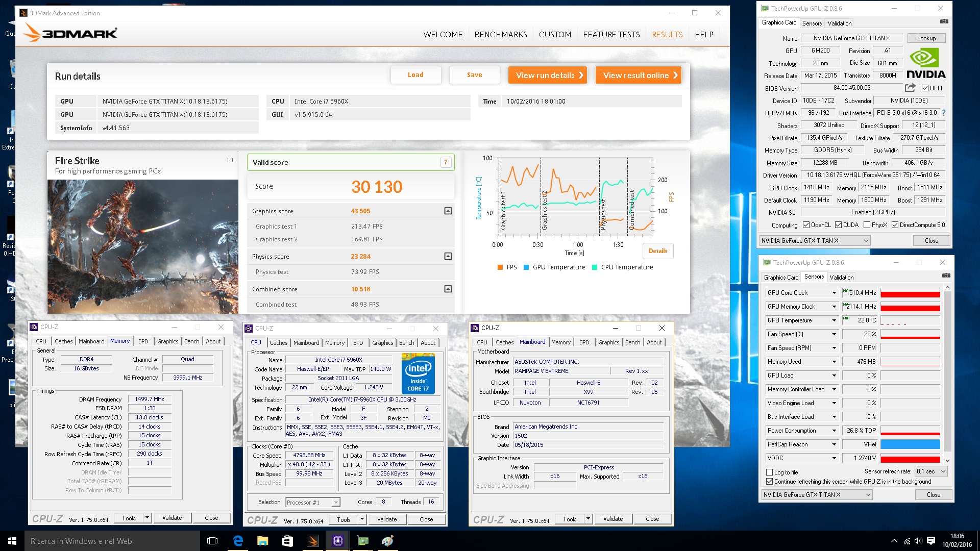This screenshot has width=980, height=551.
Task: Go to BENCHMARKS in 3DMark navigation
Action: [x=501, y=34]
